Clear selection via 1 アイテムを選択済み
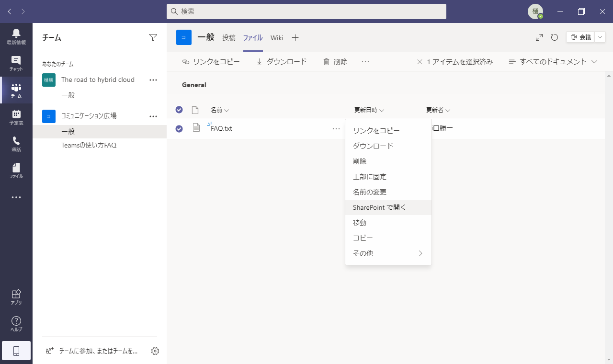This screenshot has width=613, height=364. click(454, 62)
